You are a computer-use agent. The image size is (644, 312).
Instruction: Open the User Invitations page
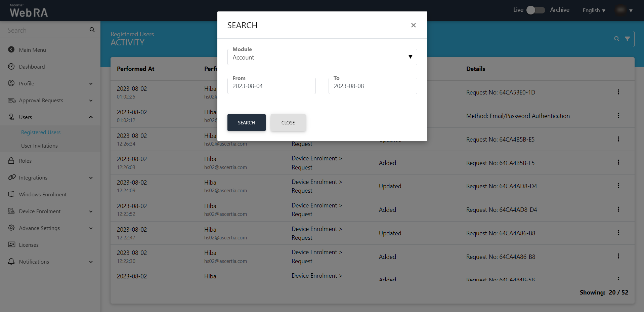point(39,146)
